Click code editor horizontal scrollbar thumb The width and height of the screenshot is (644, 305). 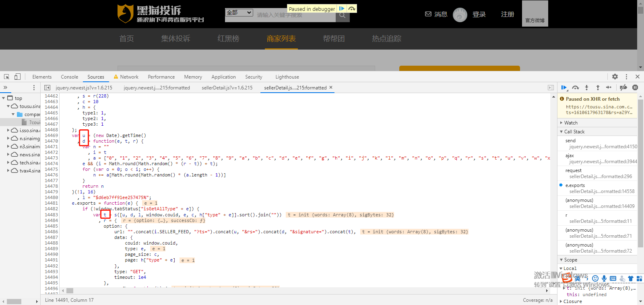70,290
